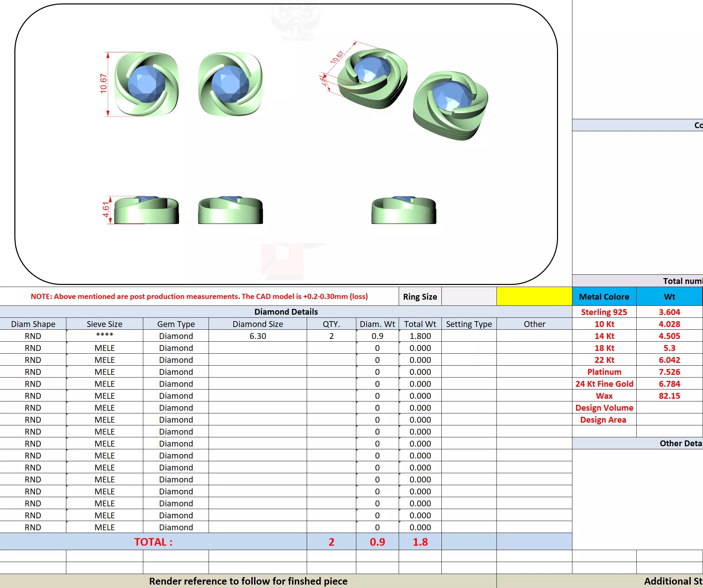The width and height of the screenshot is (703, 588).
Task: Click the Other column header
Action: click(x=534, y=324)
